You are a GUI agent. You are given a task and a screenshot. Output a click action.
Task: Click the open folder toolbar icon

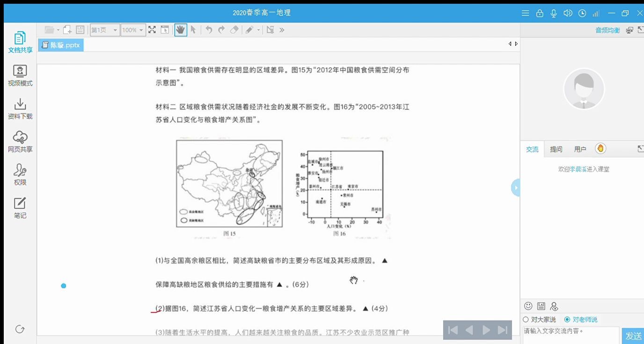coord(49,30)
